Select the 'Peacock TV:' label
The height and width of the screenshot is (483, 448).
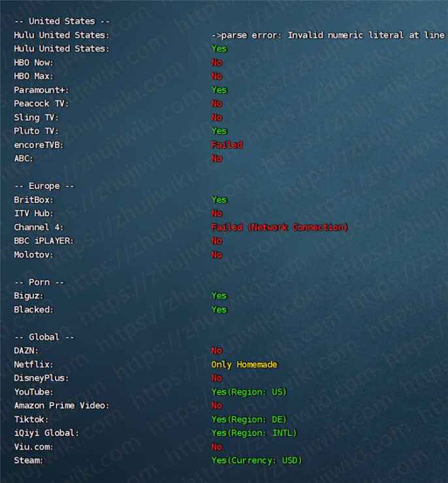pos(41,104)
